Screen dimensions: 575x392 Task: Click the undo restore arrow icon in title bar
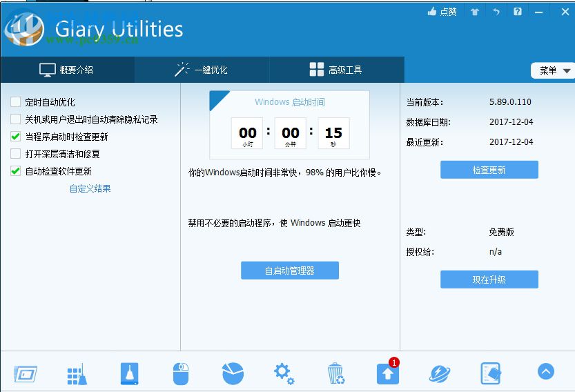(x=496, y=12)
